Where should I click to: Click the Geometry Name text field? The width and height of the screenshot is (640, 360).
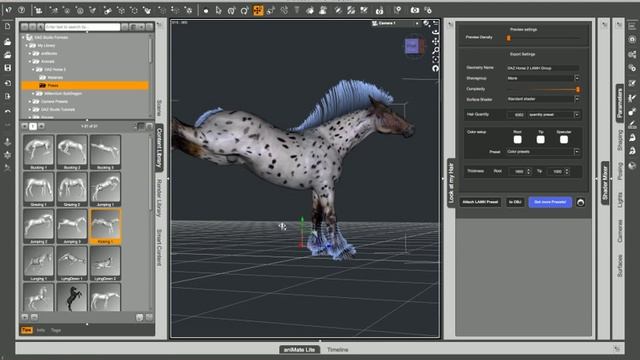pyautogui.click(x=543, y=68)
